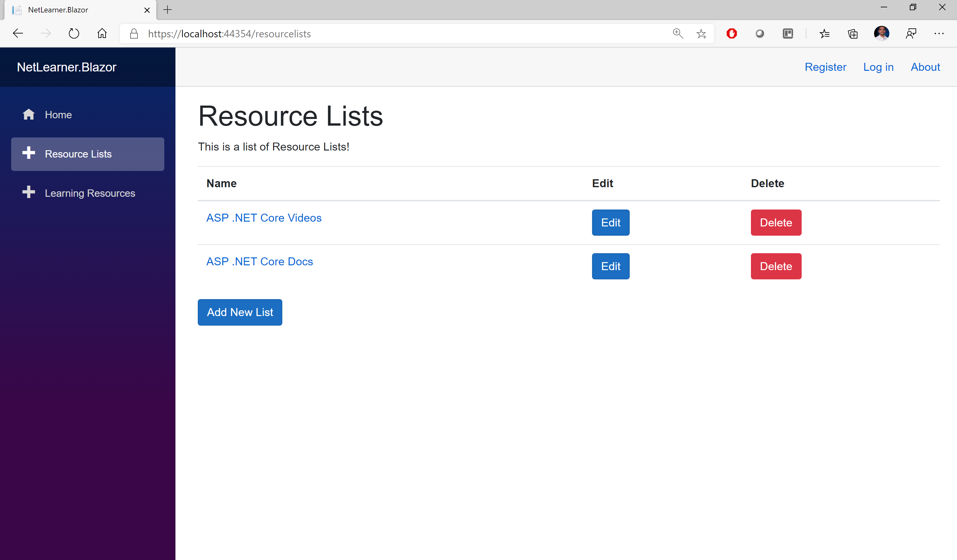Click the Resource Lists plus icon

tap(28, 153)
